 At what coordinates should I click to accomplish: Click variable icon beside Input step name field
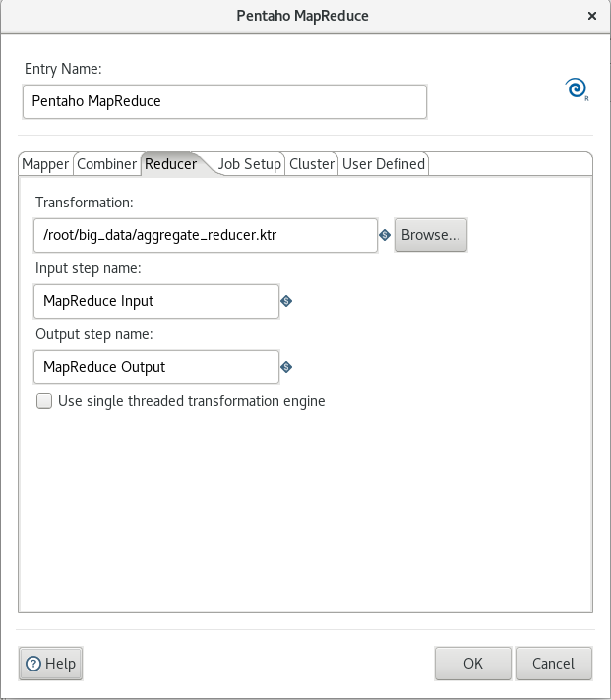click(286, 301)
